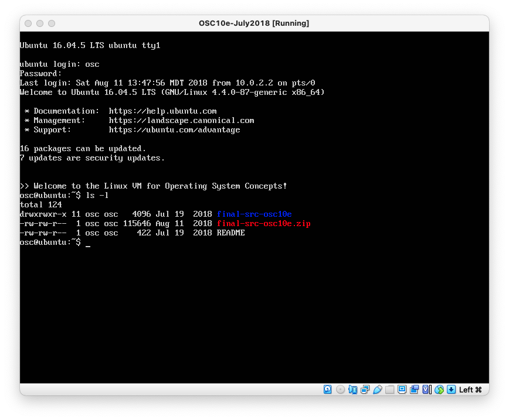Click the CPU virtualization status icon
Image resolution: width=509 pixels, height=420 pixels.
click(x=426, y=390)
